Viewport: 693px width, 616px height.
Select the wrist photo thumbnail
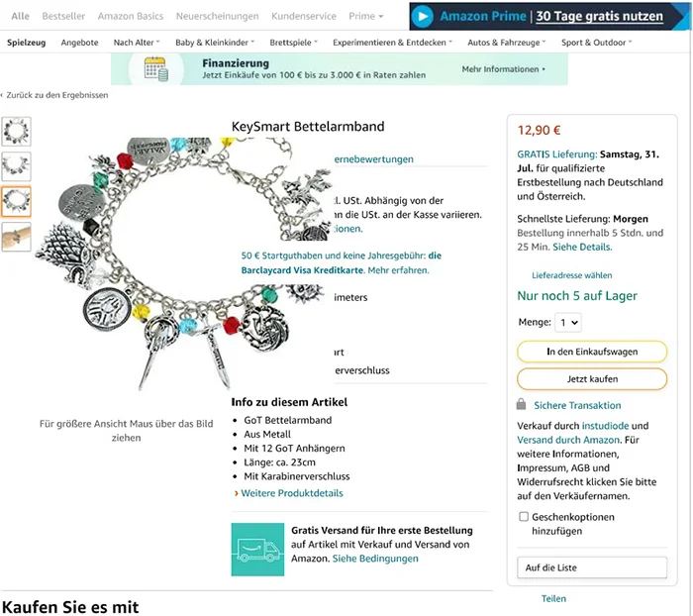pyautogui.click(x=17, y=237)
